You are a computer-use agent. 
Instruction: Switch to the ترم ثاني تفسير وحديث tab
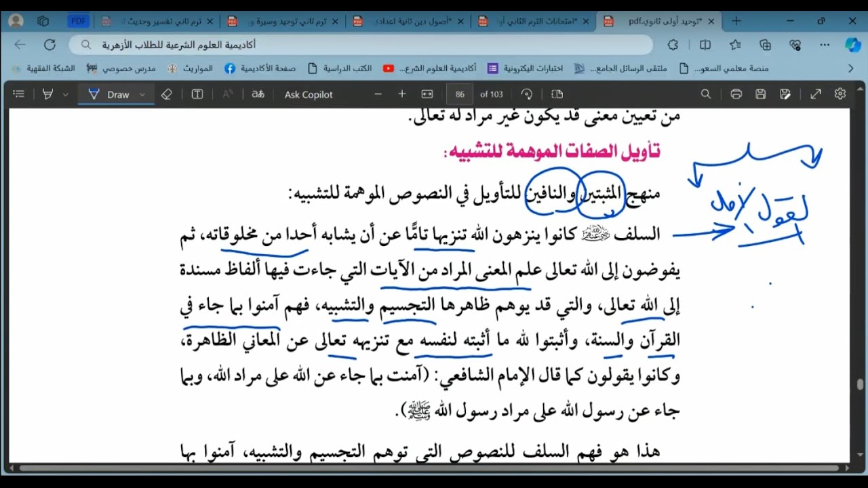tap(157, 21)
